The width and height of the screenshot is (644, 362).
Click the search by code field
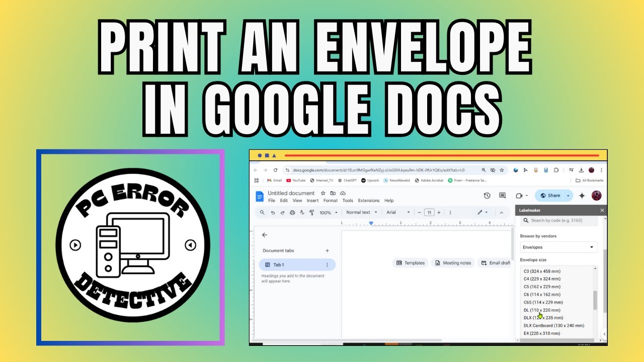click(x=559, y=220)
